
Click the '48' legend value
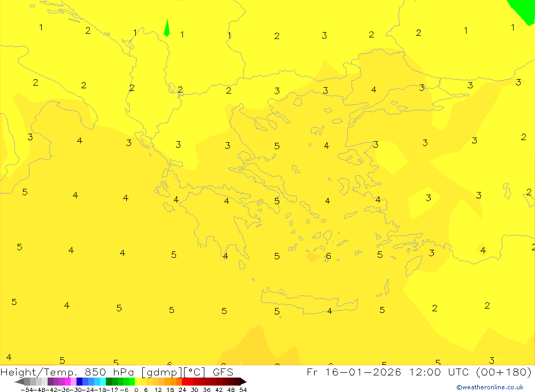pyautogui.click(x=231, y=390)
